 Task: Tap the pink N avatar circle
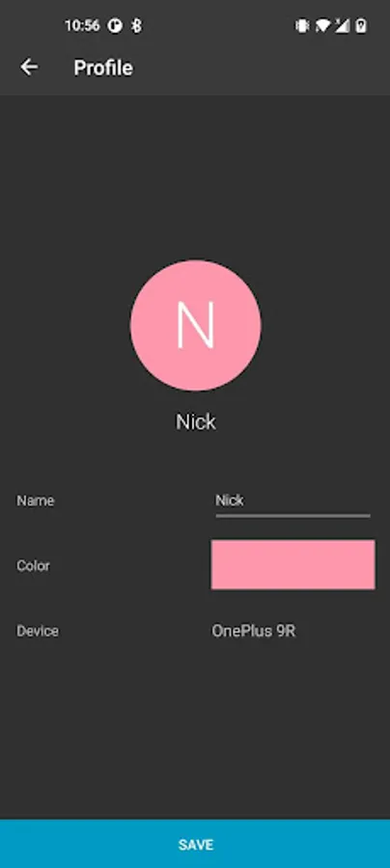196,326
